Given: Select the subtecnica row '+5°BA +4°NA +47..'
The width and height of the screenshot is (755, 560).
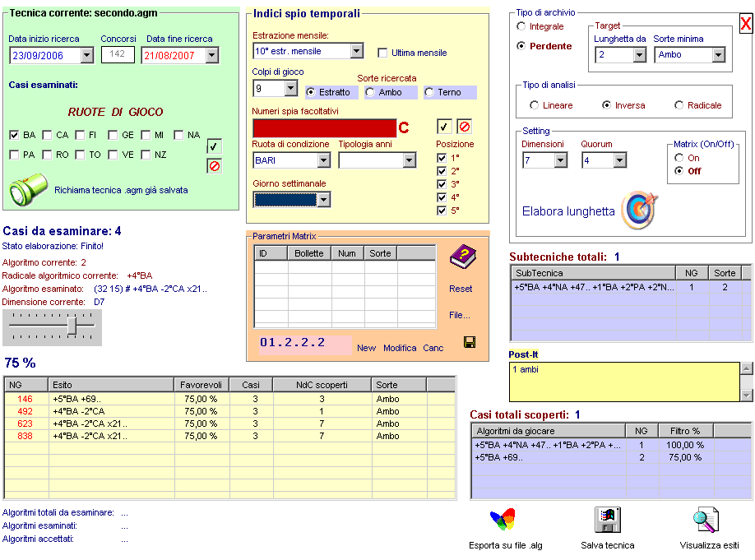Looking at the screenshot, I should tap(631, 288).
